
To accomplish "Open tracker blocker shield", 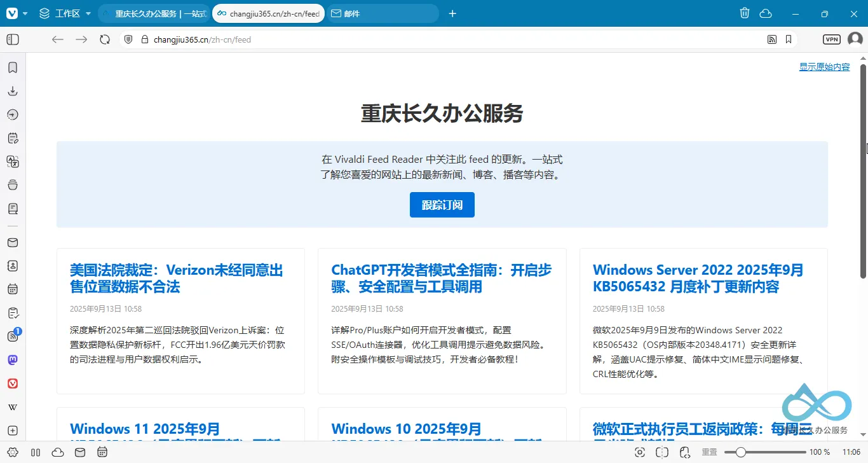I will click(x=128, y=39).
